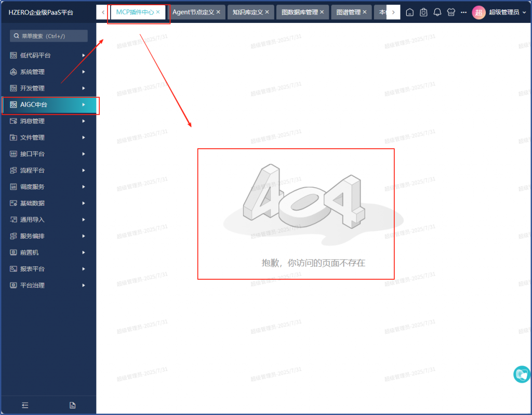Close the MCP插件中心 tab
Image resolution: width=532 pixels, height=415 pixels.
click(x=158, y=11)
